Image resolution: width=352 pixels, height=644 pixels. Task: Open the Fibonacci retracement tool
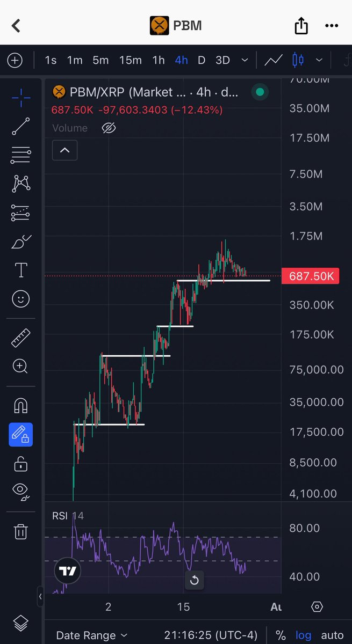click(20, 155)
